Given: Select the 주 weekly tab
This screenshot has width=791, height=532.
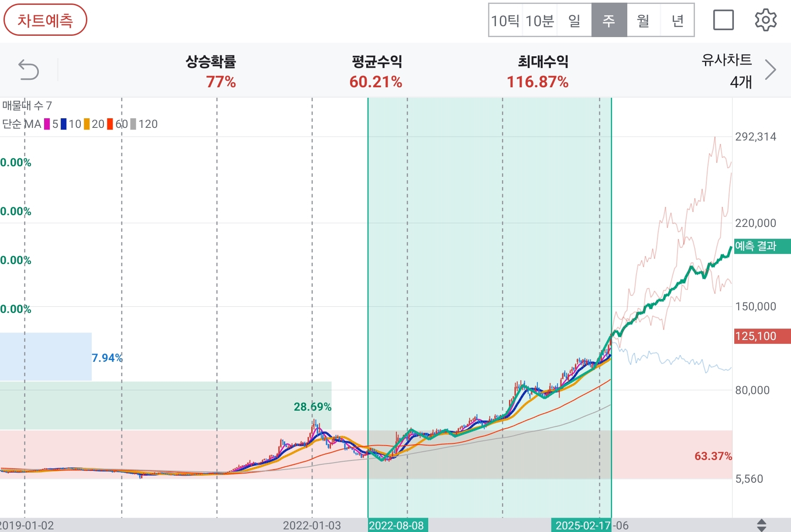Looking at the screenshot, I should pos(609,21).
